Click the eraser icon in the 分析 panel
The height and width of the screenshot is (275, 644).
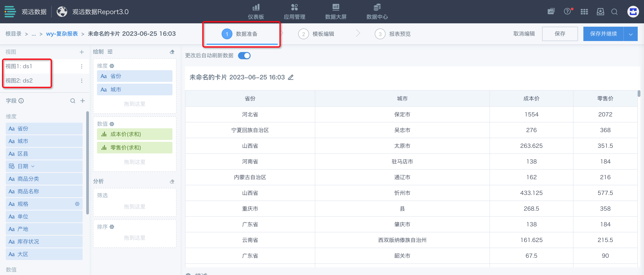point(172,182)
